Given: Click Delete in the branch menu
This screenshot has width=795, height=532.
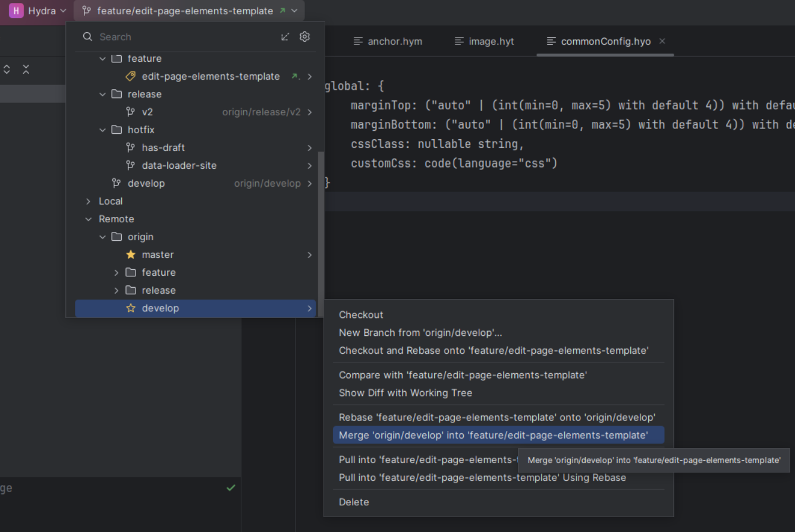Looking at the screenshot, I should click(354, 502).
